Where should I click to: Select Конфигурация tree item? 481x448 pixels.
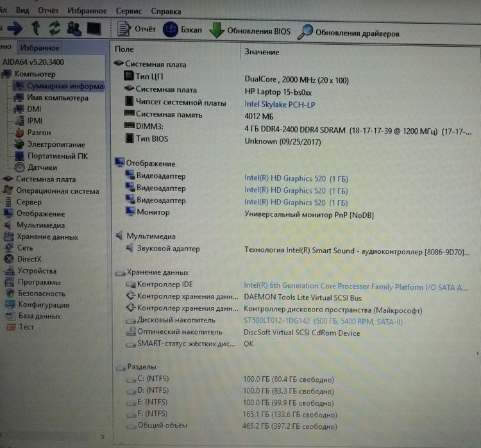click(x=37, y=305)
